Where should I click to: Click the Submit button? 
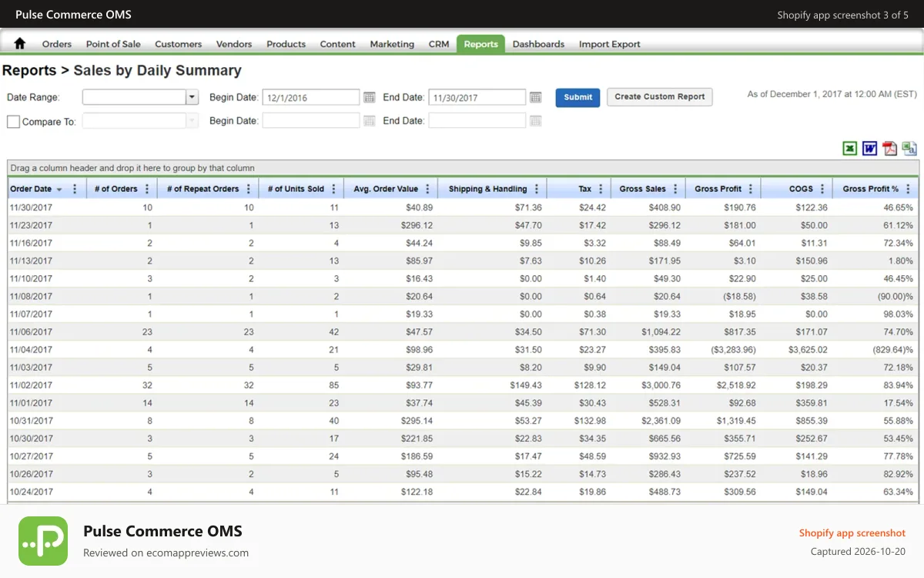577,97
